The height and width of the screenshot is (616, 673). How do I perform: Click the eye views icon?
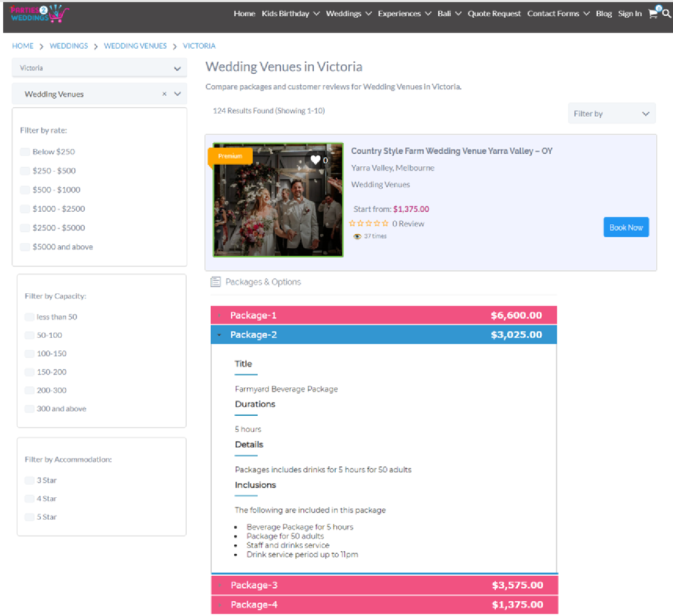tap(358, 236)
